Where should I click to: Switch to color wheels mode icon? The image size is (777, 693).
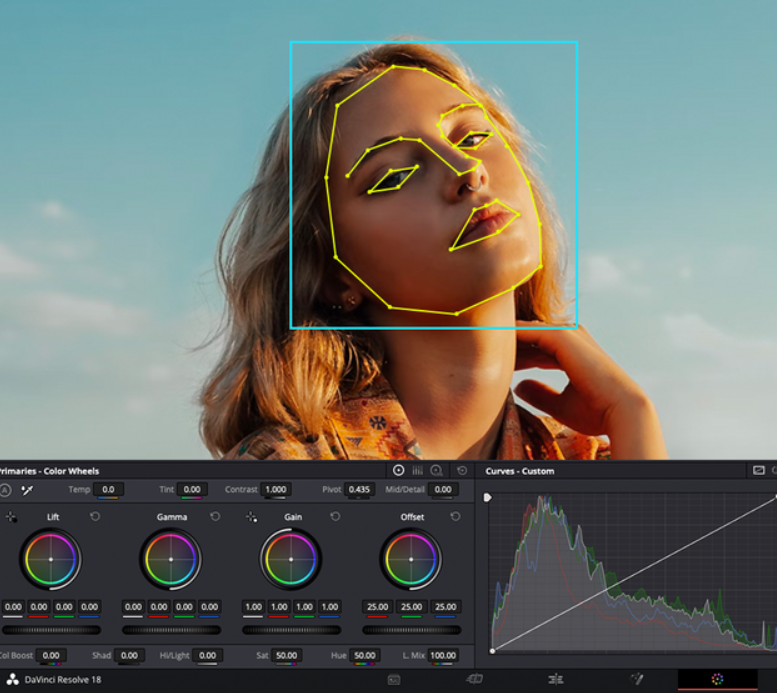point(398,470)
